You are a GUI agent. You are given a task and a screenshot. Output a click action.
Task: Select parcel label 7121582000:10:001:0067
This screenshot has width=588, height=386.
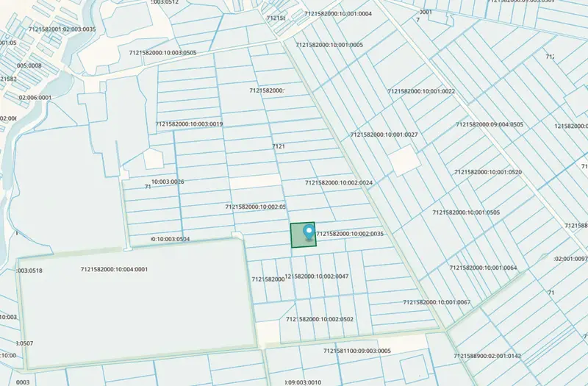437,302
